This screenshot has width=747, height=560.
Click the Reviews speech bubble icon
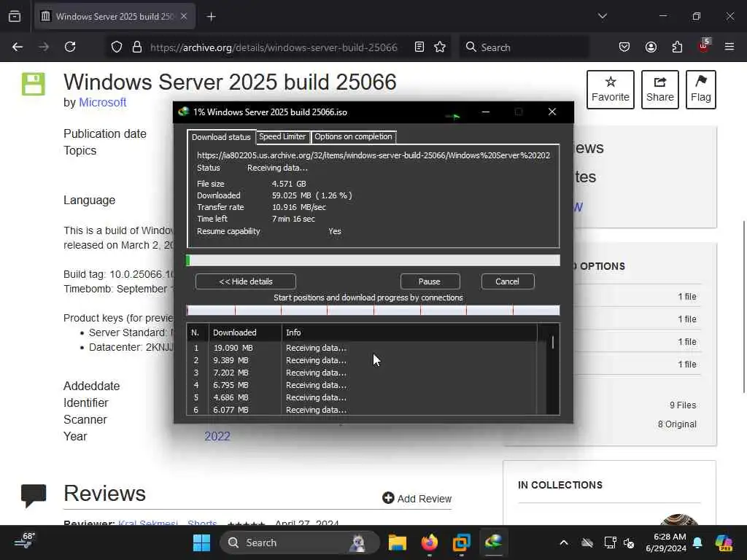tap(34, 495)
